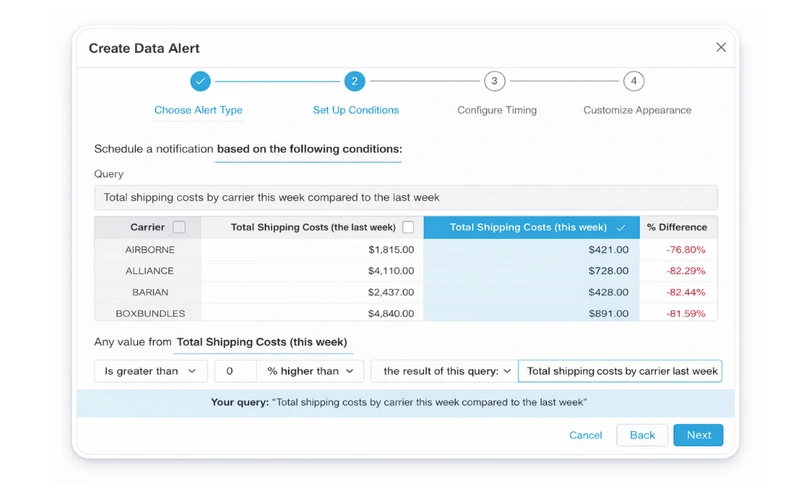Click the -82.29% difference value
The height and width of the screenshot is (491, 812).
tap(686, 271)
